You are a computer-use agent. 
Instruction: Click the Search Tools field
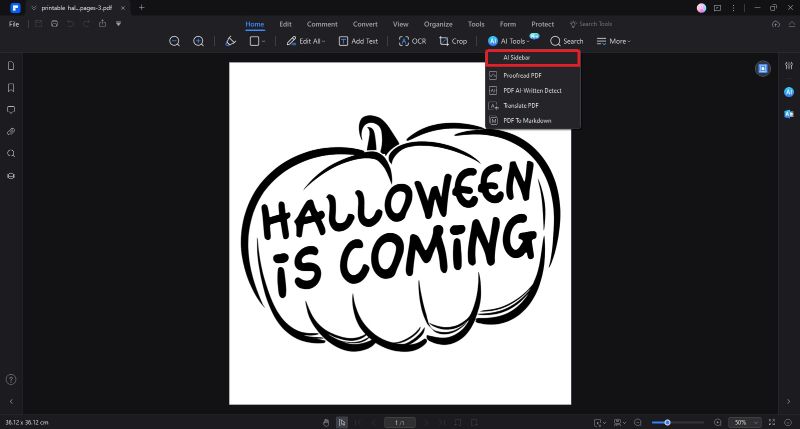(x=591, y=24)
